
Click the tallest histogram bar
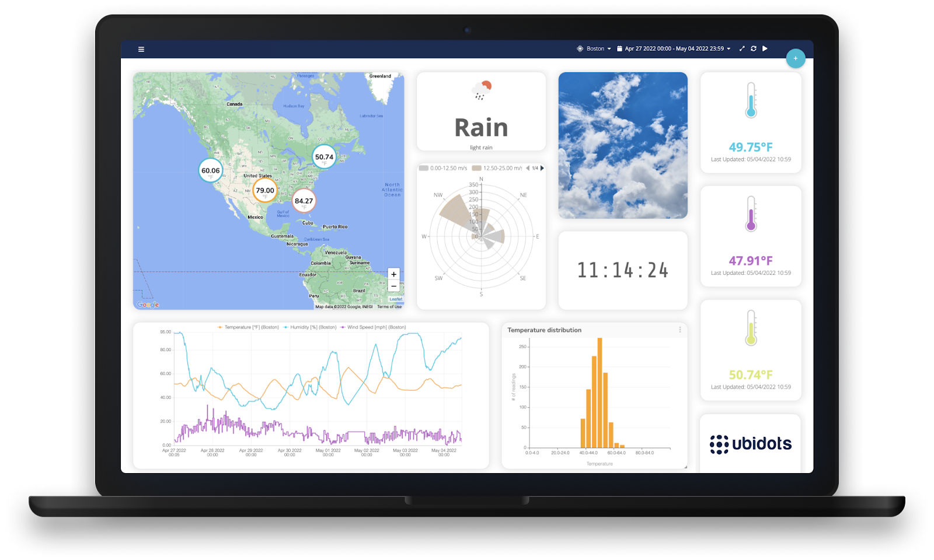click(600, 393)
